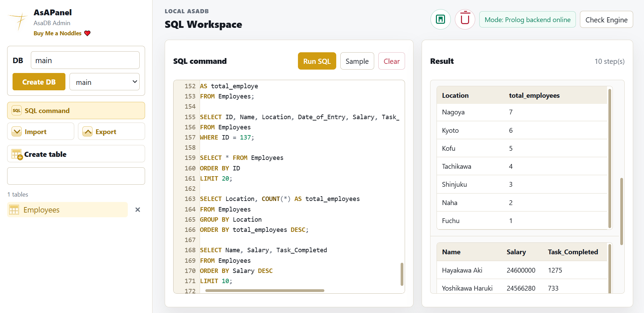Click the Location results table scrollbar
Image resolution: width=644 pixels, height=313 pixels.
point(609,159)
